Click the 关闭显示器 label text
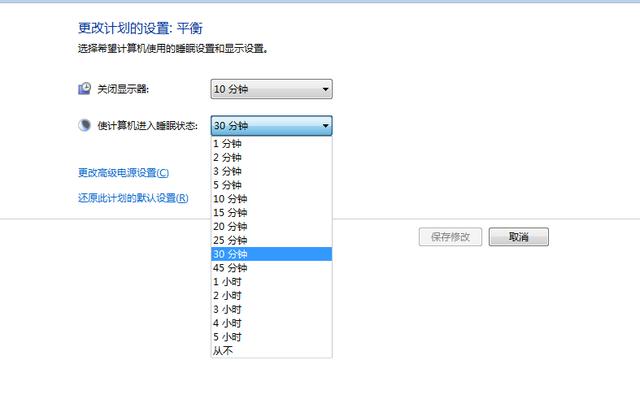The height and width of the screenshot is (399, 640). (123, 89)
